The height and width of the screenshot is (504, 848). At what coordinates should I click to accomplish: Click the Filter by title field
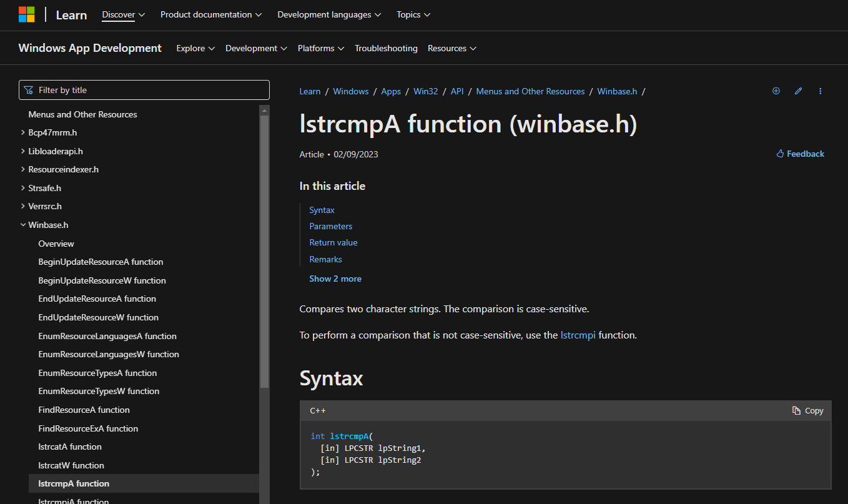[144, 90]
